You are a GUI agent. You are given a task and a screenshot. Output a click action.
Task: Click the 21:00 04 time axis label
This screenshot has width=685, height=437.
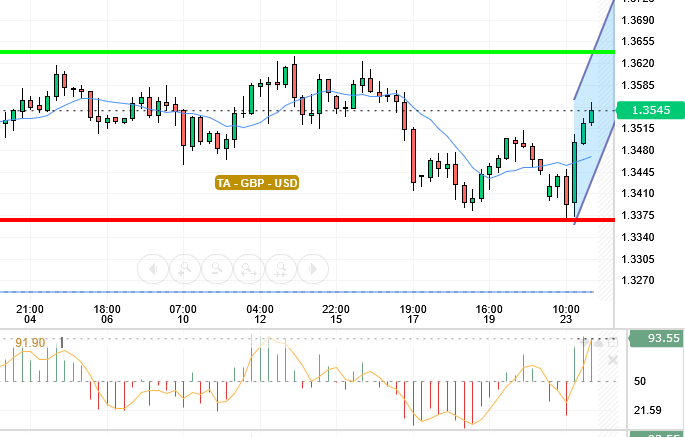point(30,314)
